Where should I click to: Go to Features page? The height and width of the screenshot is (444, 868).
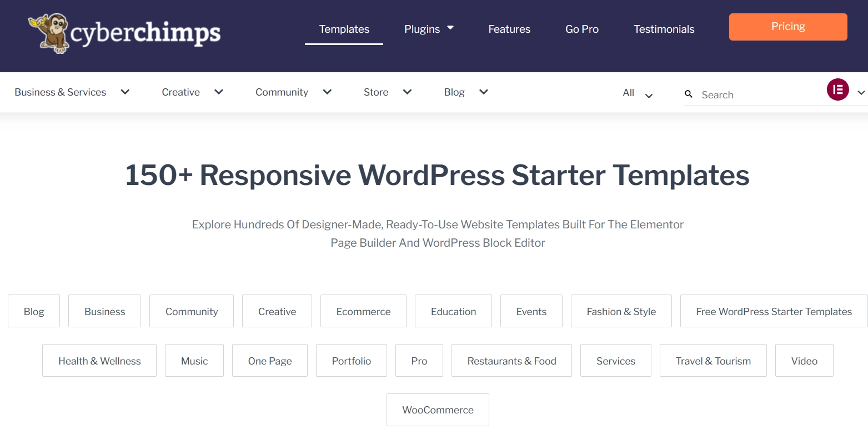509,29
